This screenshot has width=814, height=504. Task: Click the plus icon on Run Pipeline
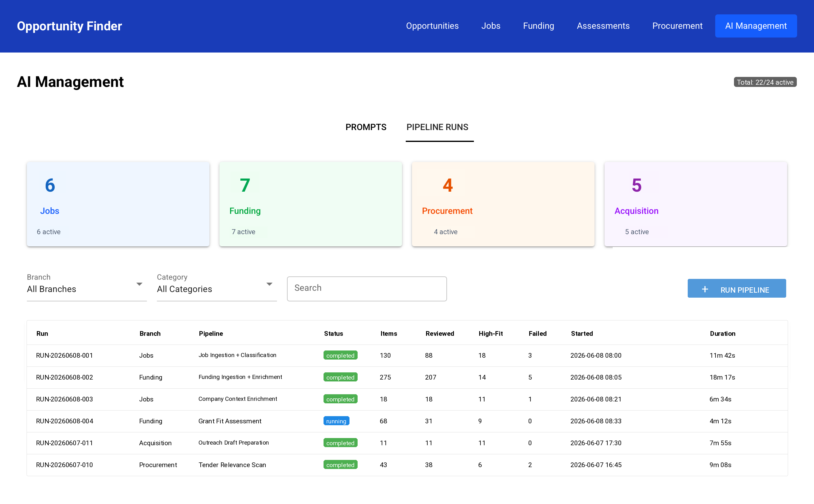[705, 289]
